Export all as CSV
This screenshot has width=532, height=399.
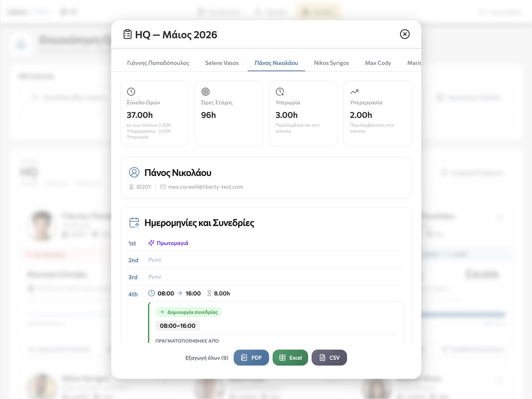tap(329, 358)
